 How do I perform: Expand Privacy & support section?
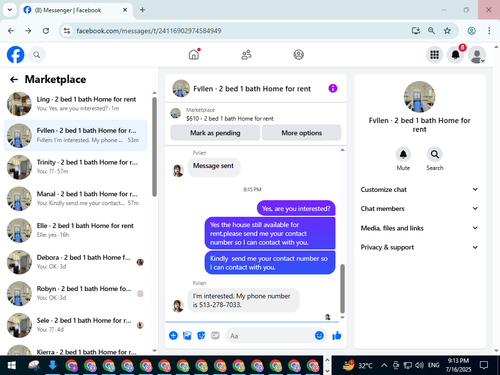click(x=419, y=247)
